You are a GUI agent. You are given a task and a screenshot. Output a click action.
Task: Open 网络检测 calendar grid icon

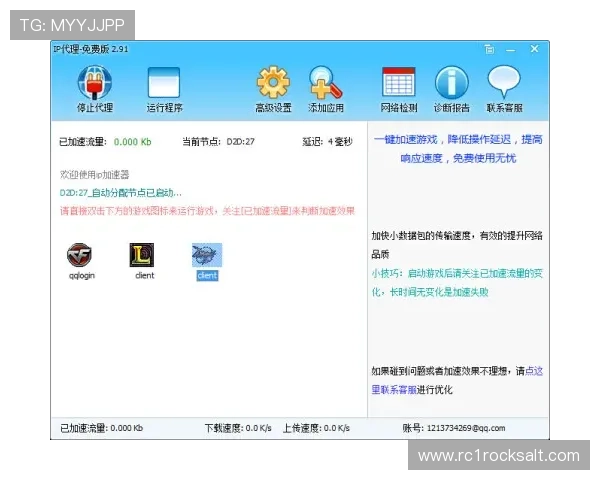pos(398,82)
